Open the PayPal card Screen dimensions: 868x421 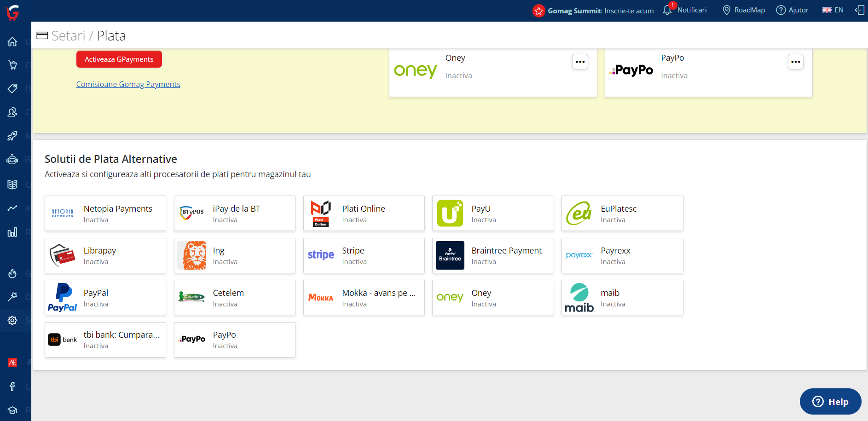click(x=105, y=298)
